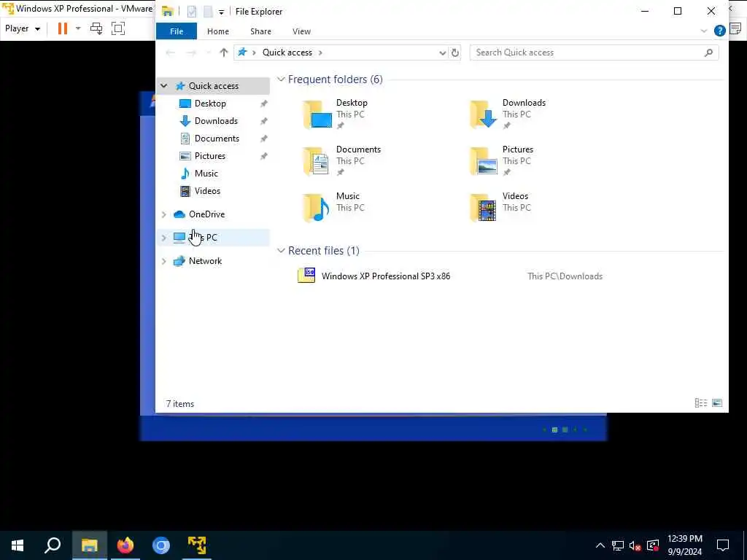Viewport: 747px width, 560px height.
Task: Open network status tray icon
Action: click(618, 545)
